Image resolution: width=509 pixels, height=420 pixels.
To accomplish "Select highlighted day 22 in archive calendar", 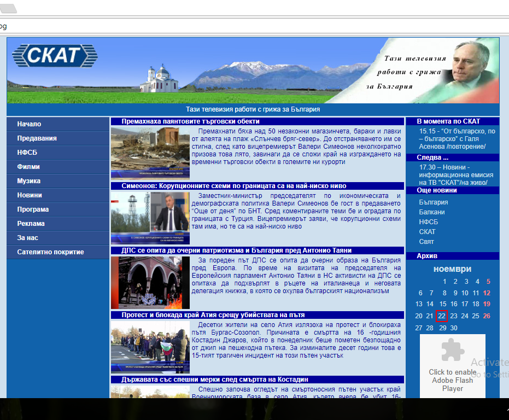I will (x=442, y=316).
